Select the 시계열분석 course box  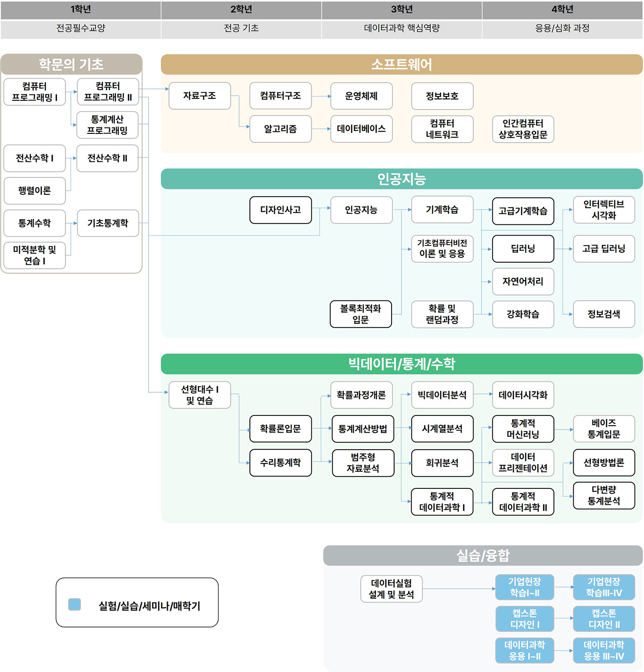click(x=442, y=429)
